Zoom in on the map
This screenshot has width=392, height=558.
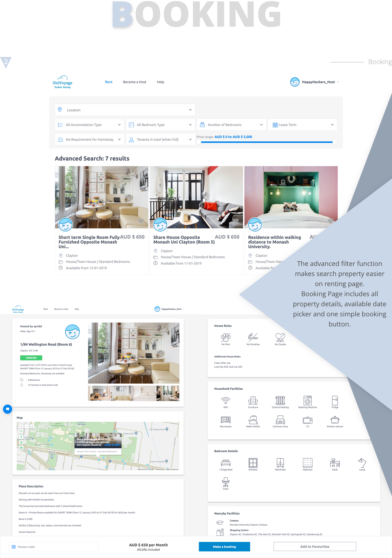[21, 426]
